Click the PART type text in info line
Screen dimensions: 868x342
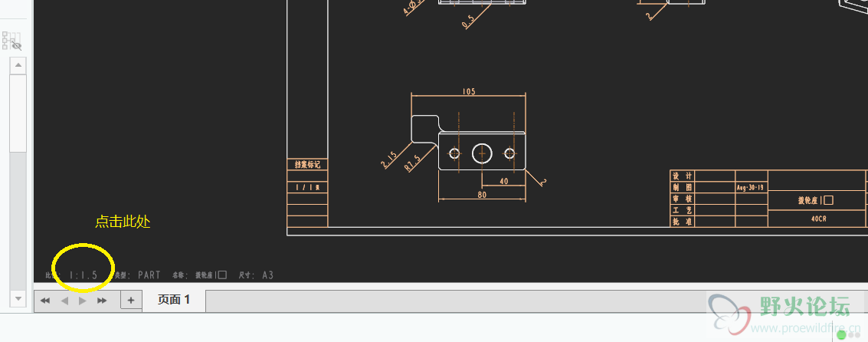pos(149,275)
